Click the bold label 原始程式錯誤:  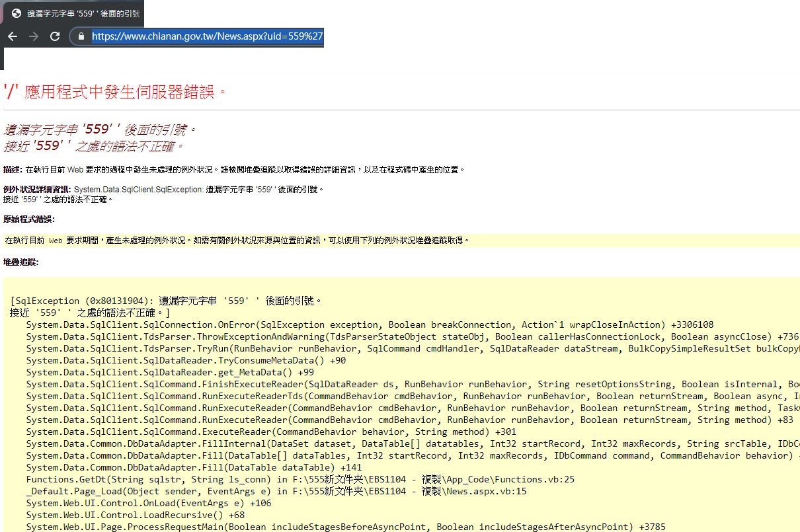(29, 219)
